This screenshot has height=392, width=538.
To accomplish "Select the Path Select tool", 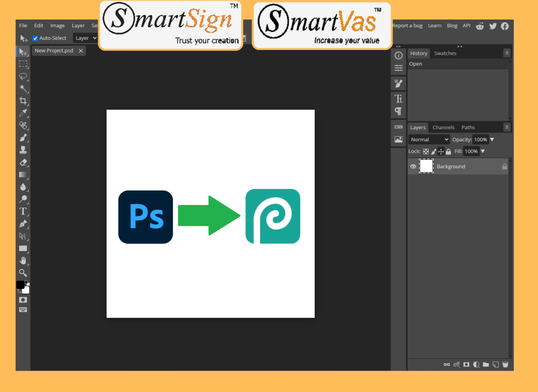I will [23, 236].
